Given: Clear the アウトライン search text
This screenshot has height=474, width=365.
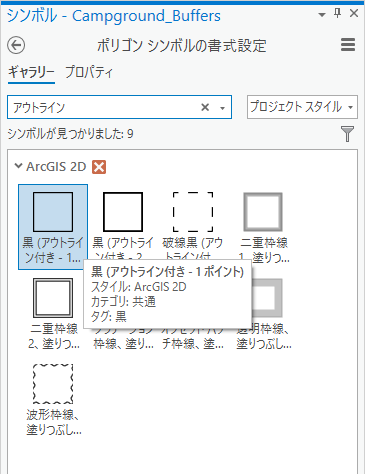Looking at the screenshot, I should pos(205,107).
